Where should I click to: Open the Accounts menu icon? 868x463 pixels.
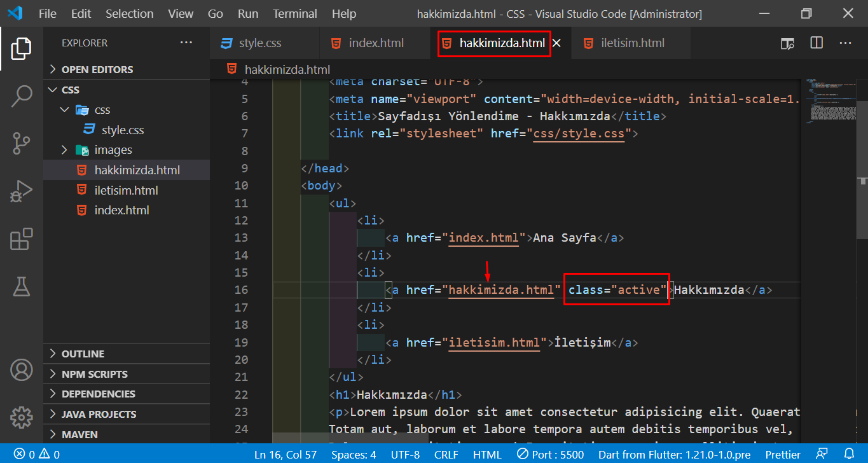point(22,370)
